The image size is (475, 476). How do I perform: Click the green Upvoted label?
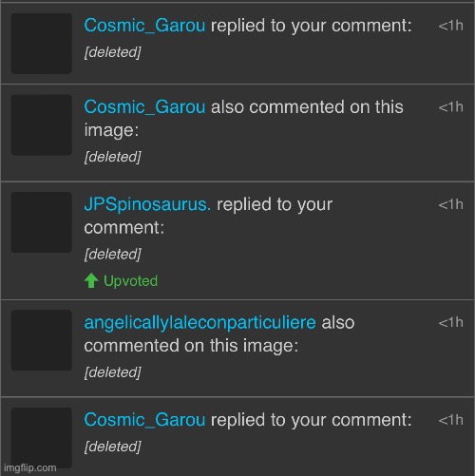[x=130, y=281]
